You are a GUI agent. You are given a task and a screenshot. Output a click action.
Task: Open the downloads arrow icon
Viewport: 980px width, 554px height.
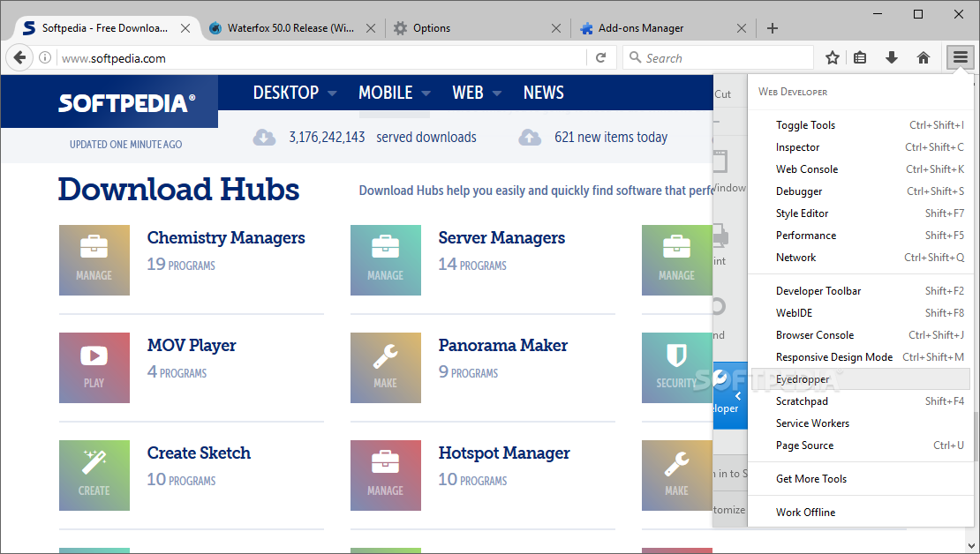(x=892, y=58)
